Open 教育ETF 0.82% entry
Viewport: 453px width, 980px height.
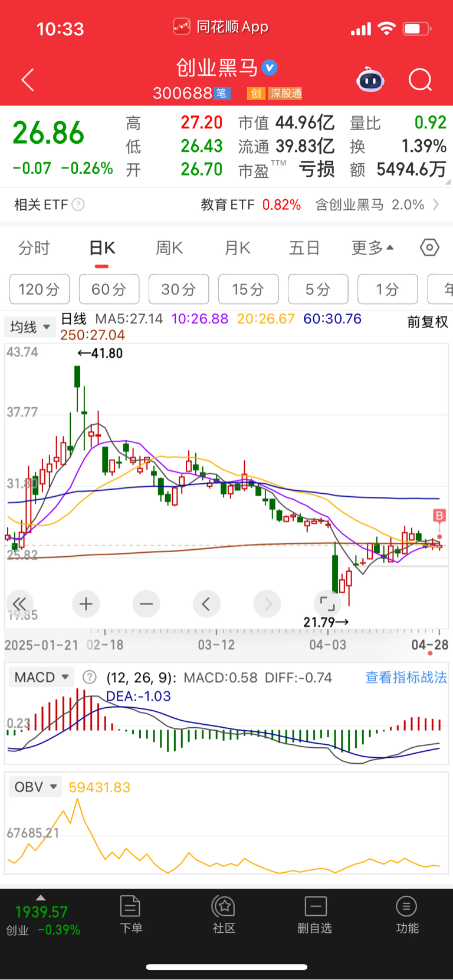tap(251, 204)
